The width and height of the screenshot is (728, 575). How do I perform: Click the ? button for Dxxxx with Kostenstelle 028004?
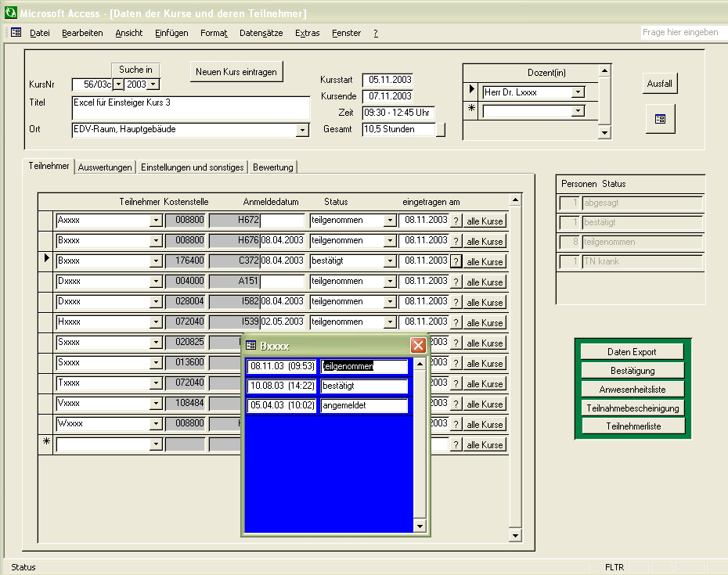tap(456, 303)
